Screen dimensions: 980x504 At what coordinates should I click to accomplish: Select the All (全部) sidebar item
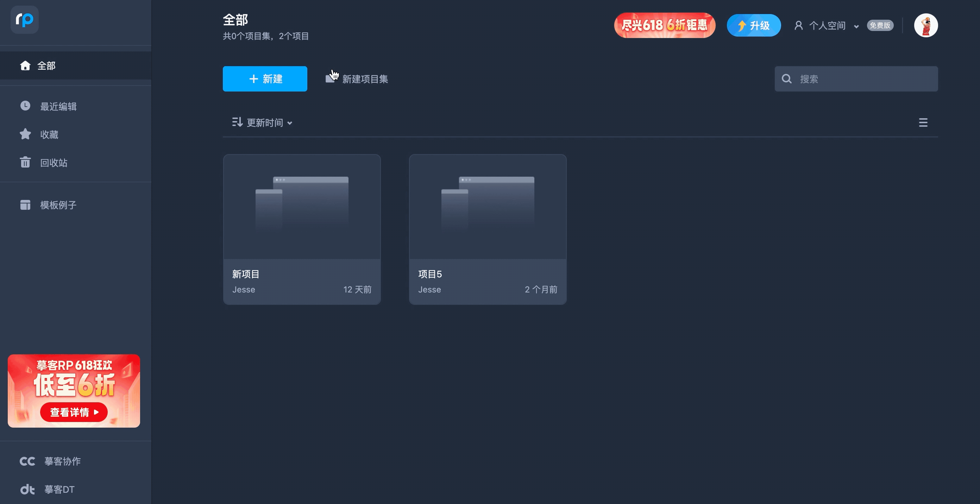click(x=46, y=66)
